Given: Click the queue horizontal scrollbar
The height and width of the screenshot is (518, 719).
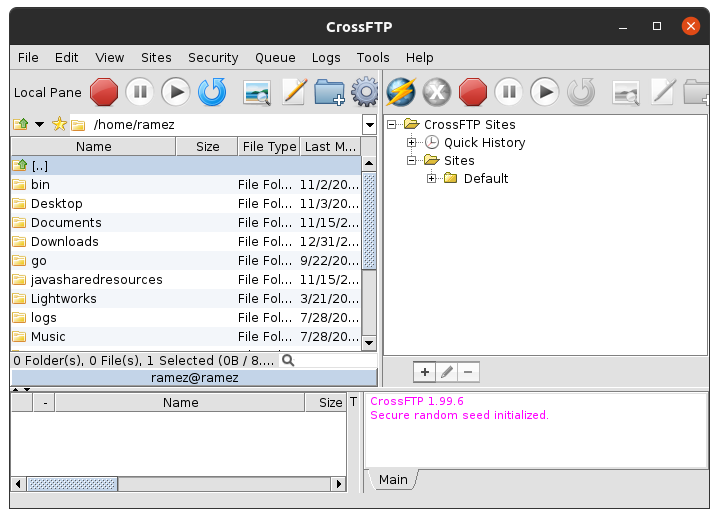Looking at the screenshot, I should pos(180,484).
